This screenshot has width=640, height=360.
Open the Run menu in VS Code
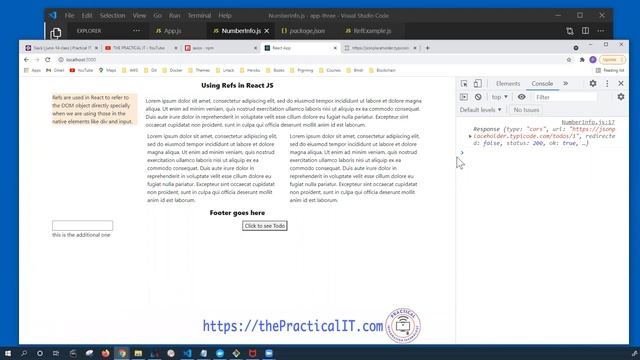click(174, 16)
